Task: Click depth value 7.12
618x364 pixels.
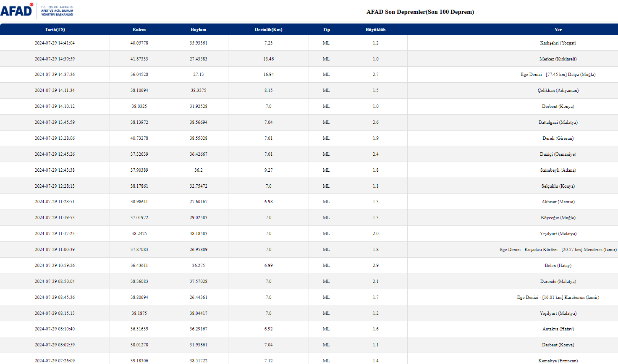Action: tap(269, 361)
